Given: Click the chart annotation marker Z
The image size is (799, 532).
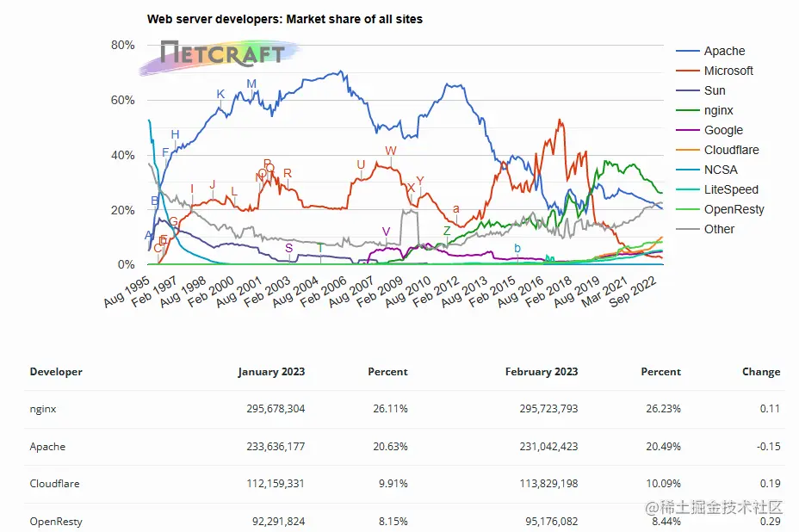Looking at the screenshot, I should (x=447, y=231).
